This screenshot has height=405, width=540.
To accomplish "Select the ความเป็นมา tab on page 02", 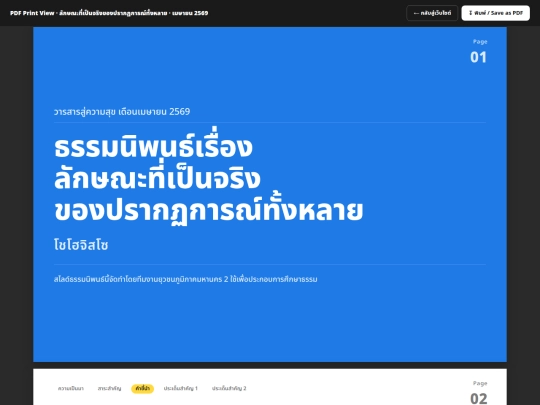I will (x=71, y=388).
